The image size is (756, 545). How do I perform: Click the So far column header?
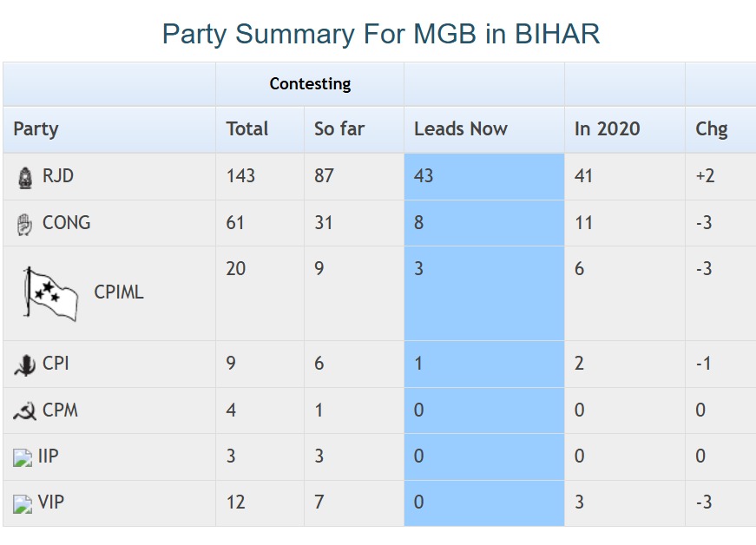(x=339, y=129)
